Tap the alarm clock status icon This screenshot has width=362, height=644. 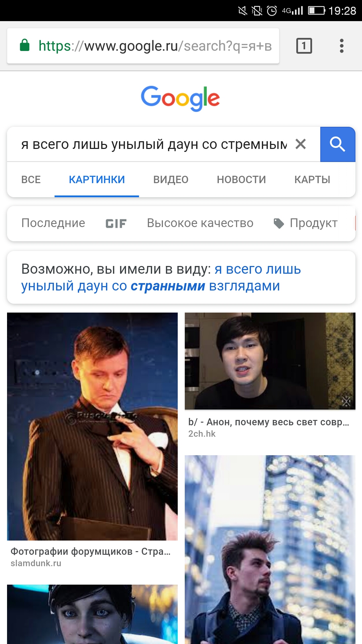(x=272, y=11)
